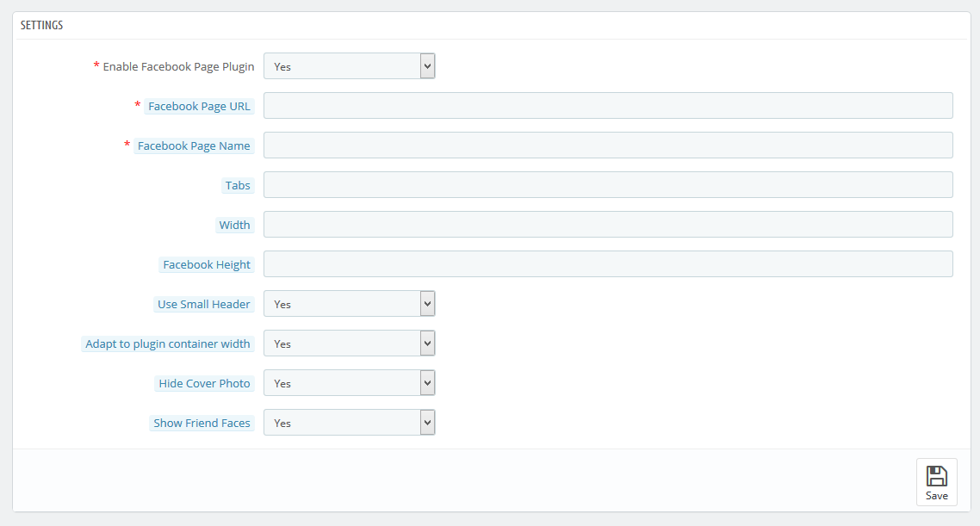
Task: Click the Facebook Height input box
Action: point(607,264)
